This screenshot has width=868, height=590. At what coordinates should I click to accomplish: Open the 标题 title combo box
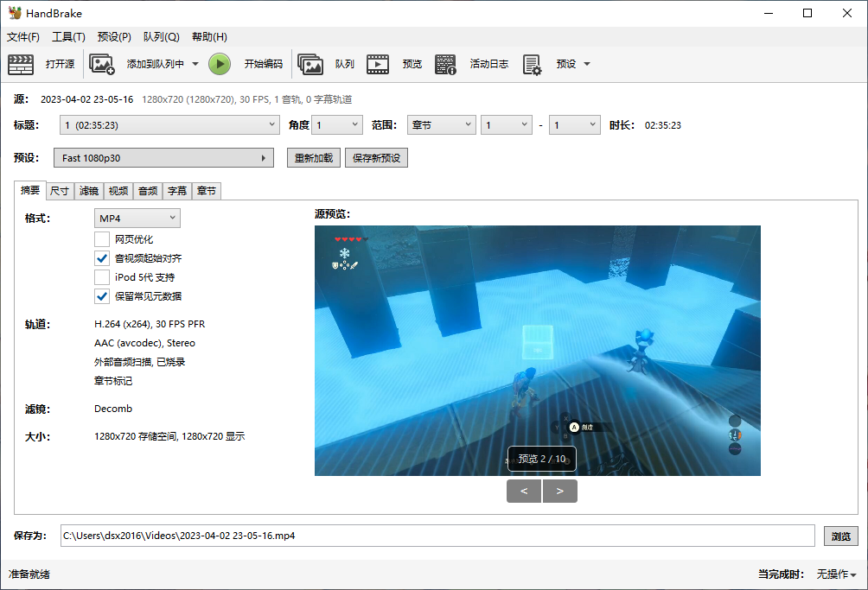pyautogui.click(x=169, y=125)
